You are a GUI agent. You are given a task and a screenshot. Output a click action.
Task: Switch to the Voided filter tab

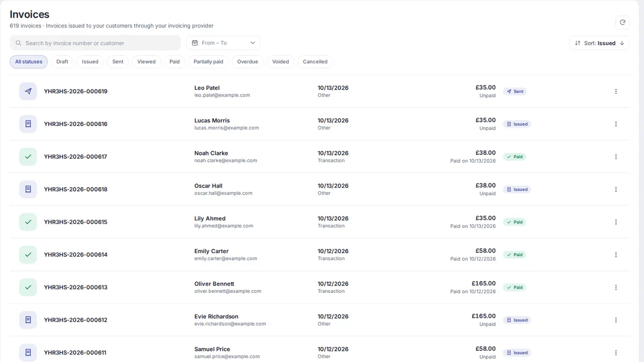click(280, 62)
